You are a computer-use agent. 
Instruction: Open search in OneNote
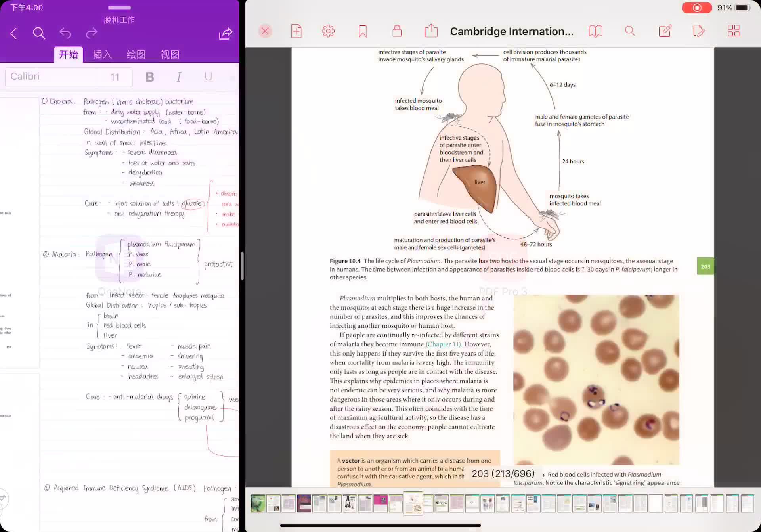[39, 33]
